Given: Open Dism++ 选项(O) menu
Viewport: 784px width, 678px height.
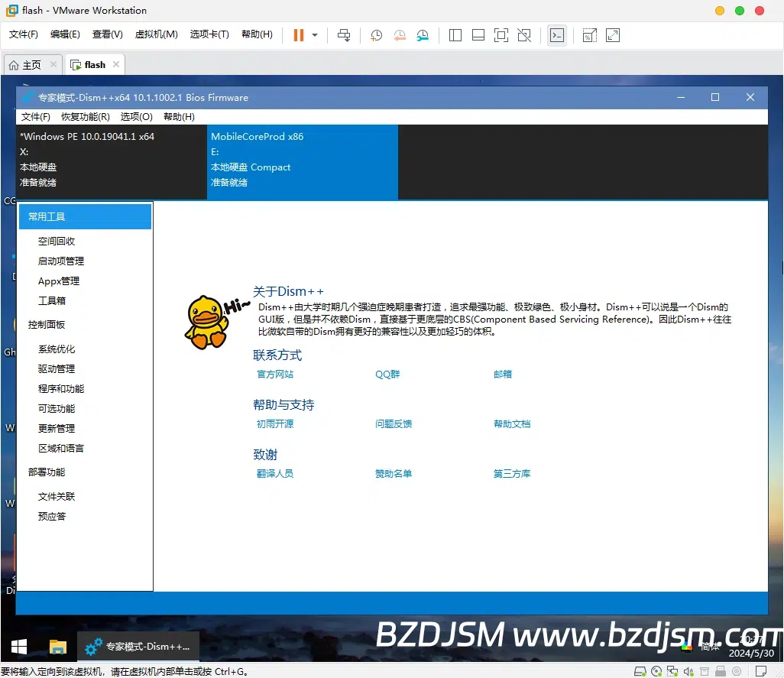Looking at the screenshot, I should (137, 116).
